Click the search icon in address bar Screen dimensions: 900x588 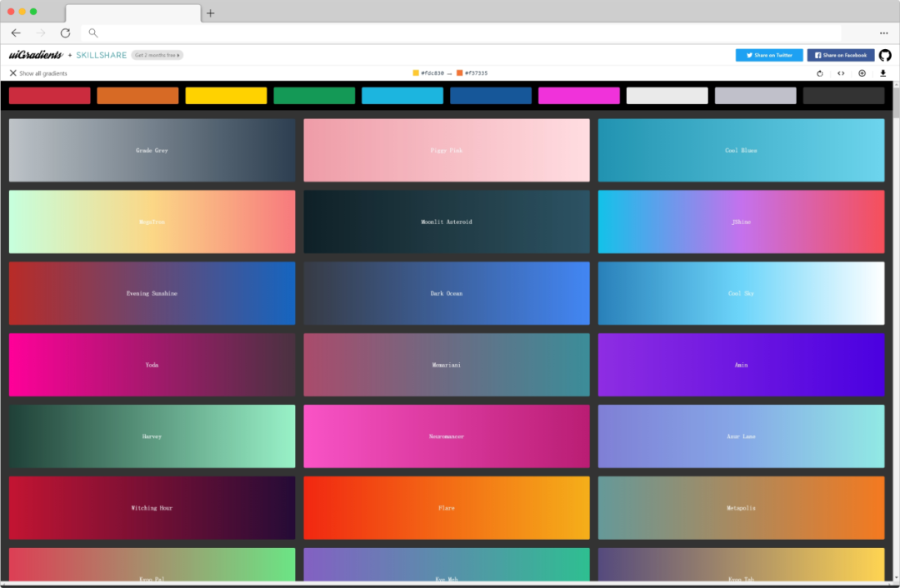pyautogui.click(x=93, y=32)
